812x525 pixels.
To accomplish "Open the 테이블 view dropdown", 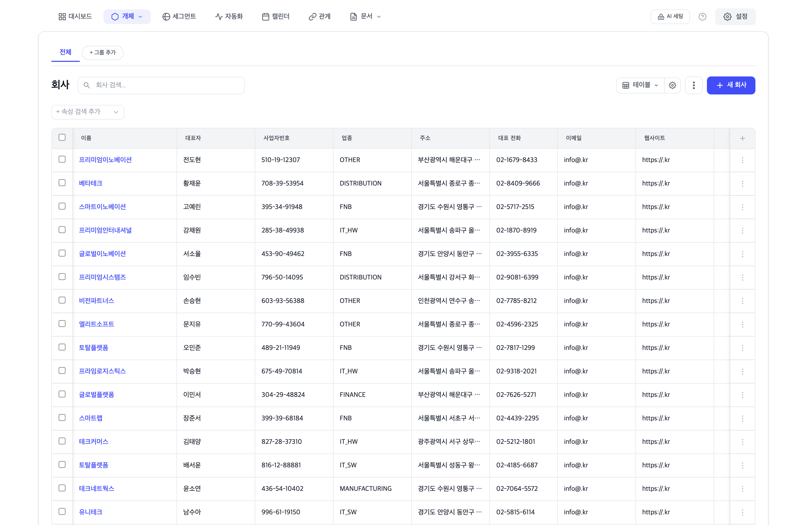I will pos(640,85).
